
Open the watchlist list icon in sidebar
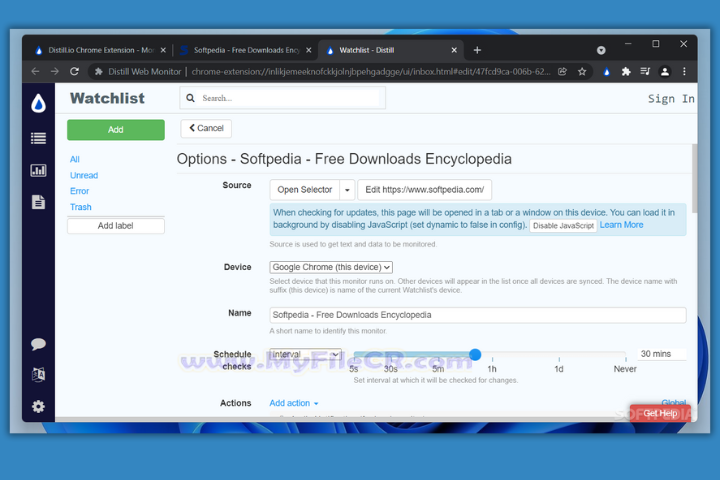point(39,138)
